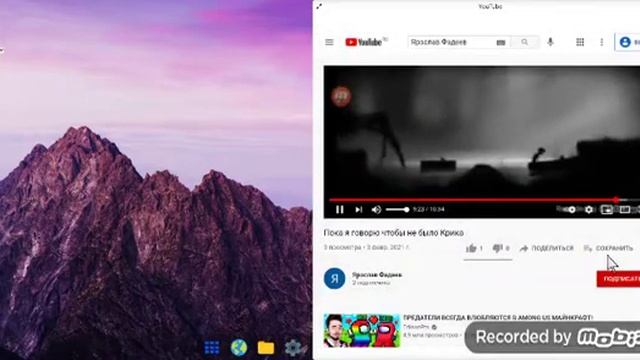Click the expand arrows icon in window corner

[319, 6]
